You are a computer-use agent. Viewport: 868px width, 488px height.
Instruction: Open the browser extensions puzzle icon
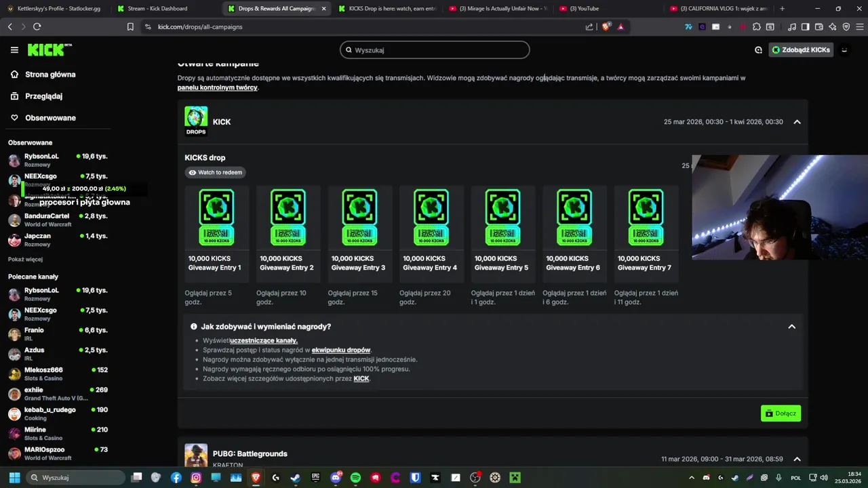pyautogui.click(x=757, y=26)
